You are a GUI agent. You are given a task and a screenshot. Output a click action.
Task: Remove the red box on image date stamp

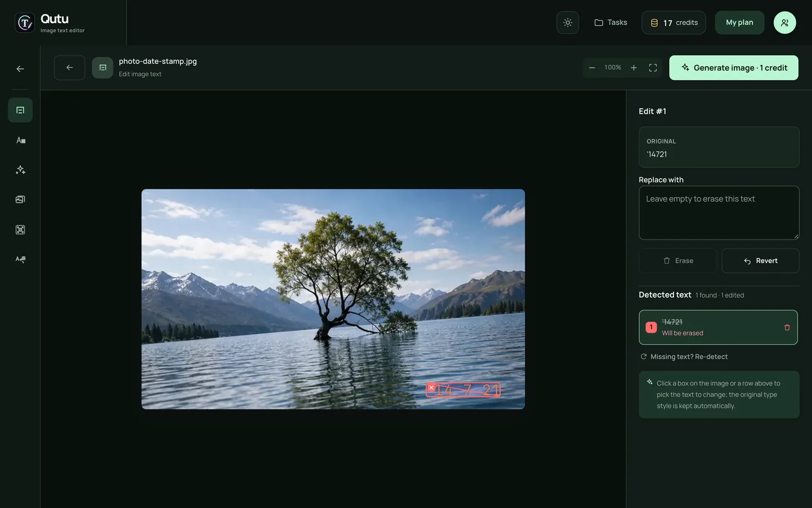coord(431,388)
